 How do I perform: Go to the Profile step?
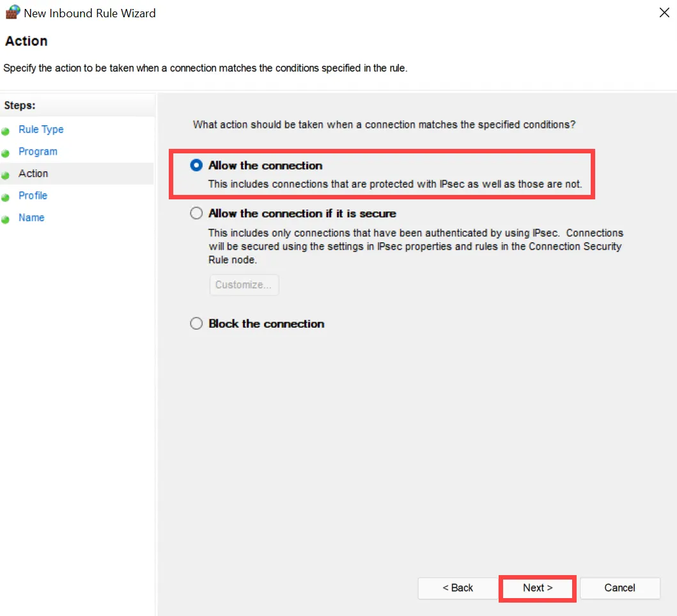click(x=33, y=196)
